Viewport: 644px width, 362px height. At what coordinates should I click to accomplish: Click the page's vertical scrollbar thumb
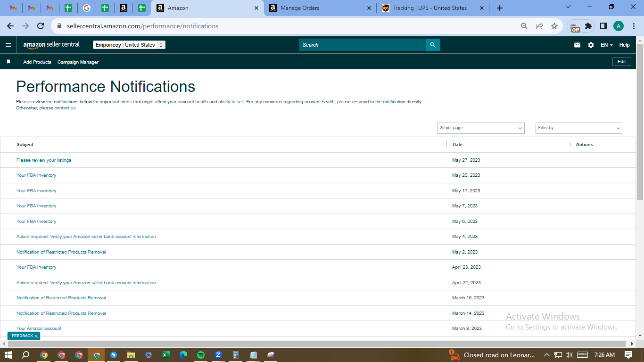[x=640, y=122]
